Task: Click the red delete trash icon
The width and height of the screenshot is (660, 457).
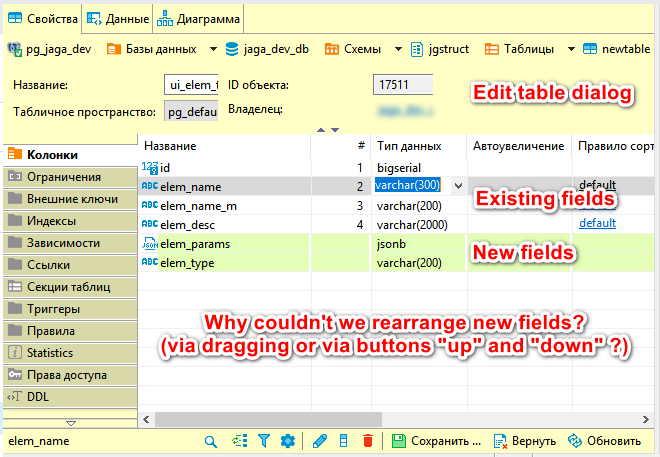Action: (368, 441)
